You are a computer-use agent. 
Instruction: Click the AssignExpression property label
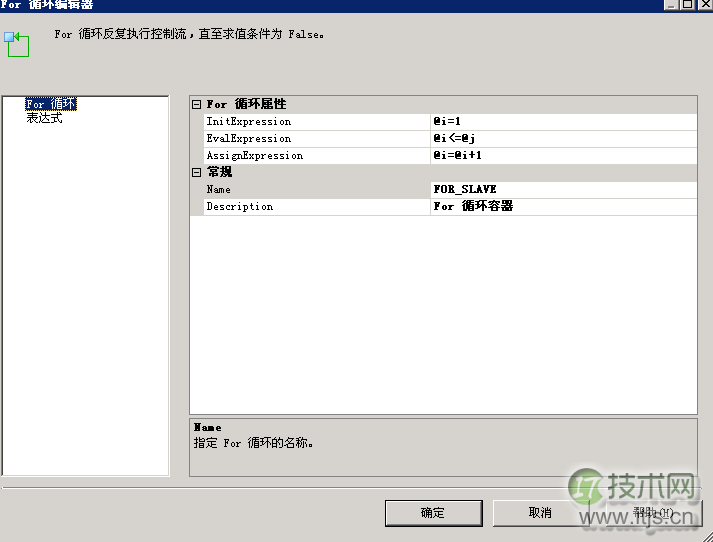[x=316, y=156]
